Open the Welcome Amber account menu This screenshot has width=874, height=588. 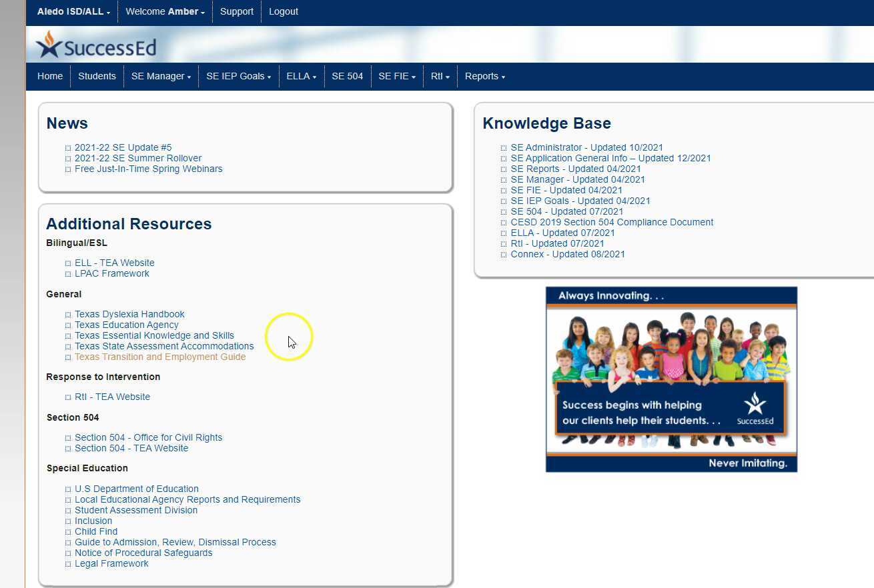(x=164, y=11)
